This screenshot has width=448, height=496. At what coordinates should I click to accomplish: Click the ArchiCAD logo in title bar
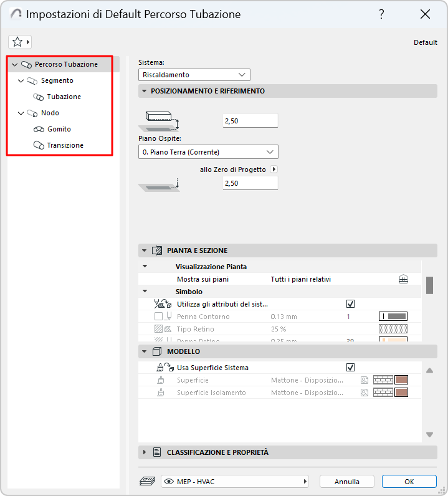pos(16,14)
